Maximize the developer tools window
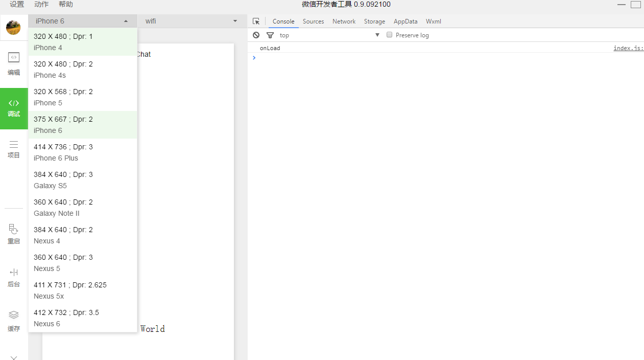 click(x=636, y=5)
